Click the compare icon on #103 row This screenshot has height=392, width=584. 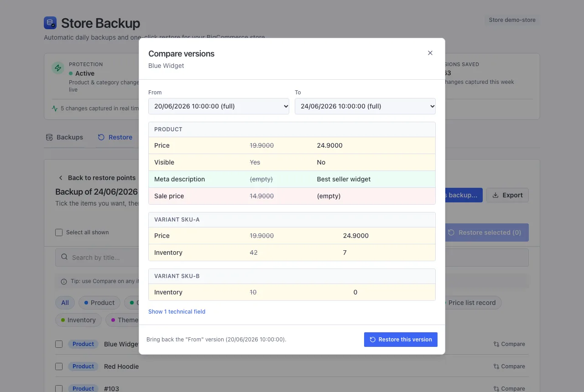pyautogui.click(x=496, y=389)
